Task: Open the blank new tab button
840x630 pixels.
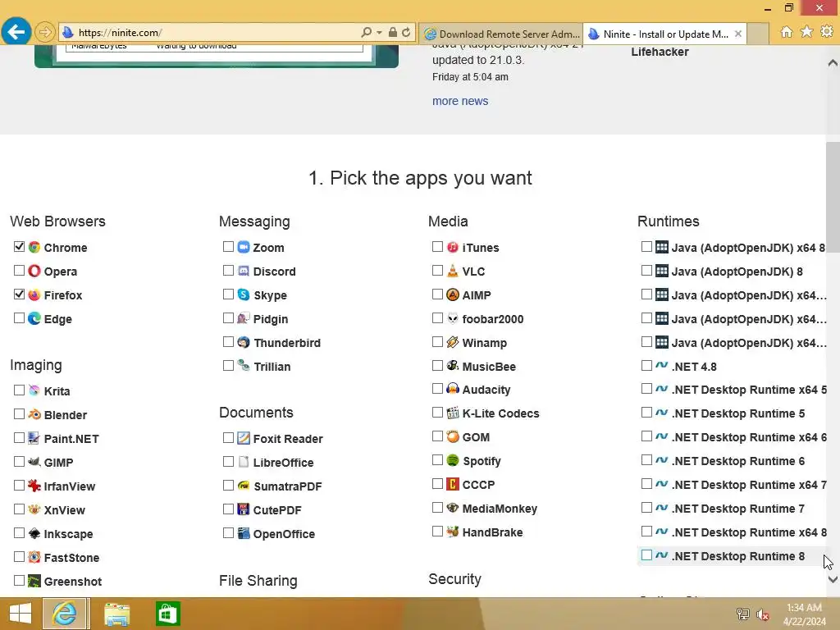Action: click(757, 34)
